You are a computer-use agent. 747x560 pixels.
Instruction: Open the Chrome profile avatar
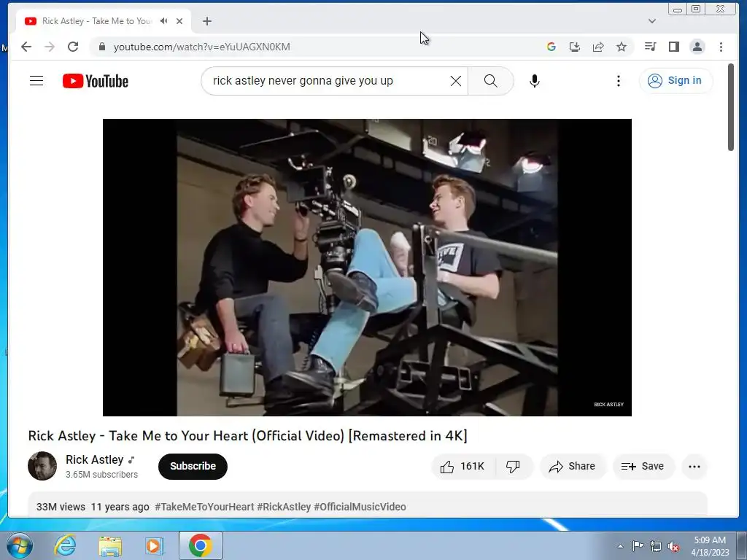click(x=697, y=47)
